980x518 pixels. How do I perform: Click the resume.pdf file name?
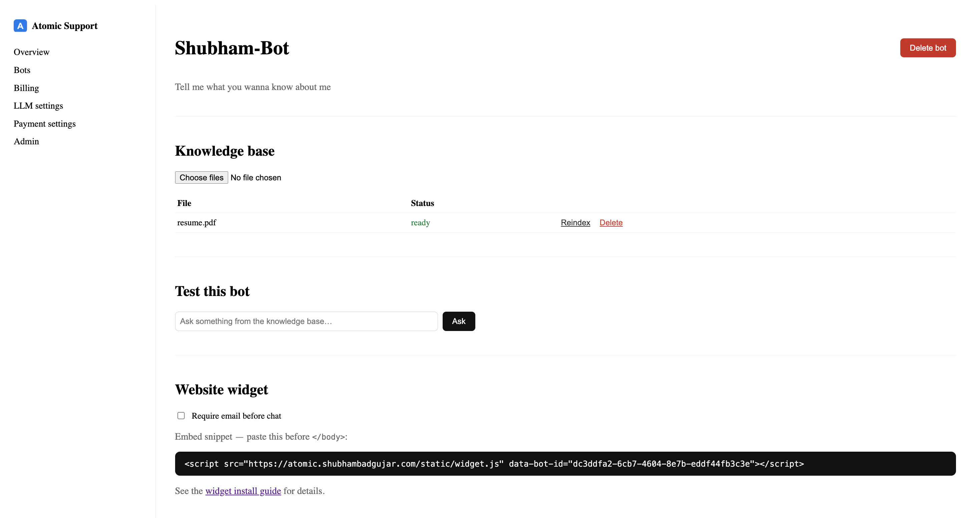[x=197, y=223]
